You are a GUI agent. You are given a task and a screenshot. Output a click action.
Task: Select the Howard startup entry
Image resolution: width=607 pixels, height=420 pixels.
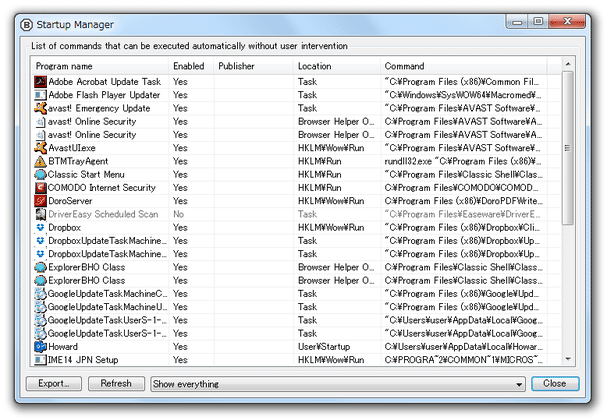[63, 346]
